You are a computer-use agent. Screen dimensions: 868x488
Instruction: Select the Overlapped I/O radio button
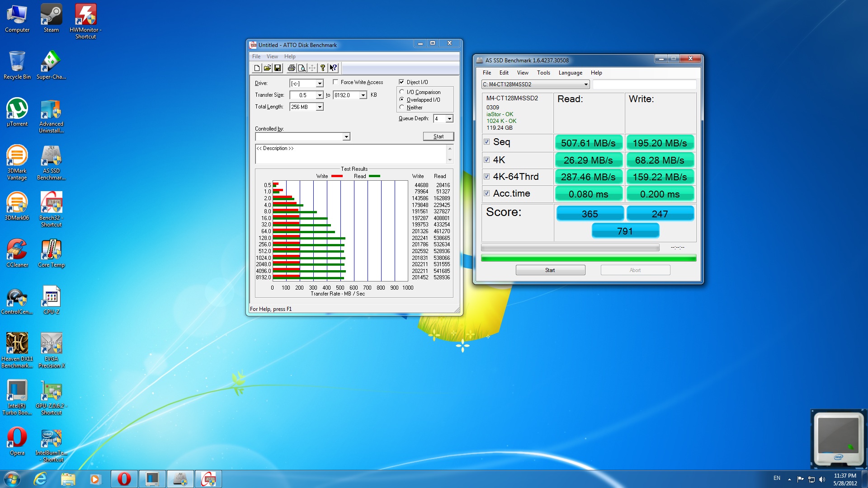point(401,99)
